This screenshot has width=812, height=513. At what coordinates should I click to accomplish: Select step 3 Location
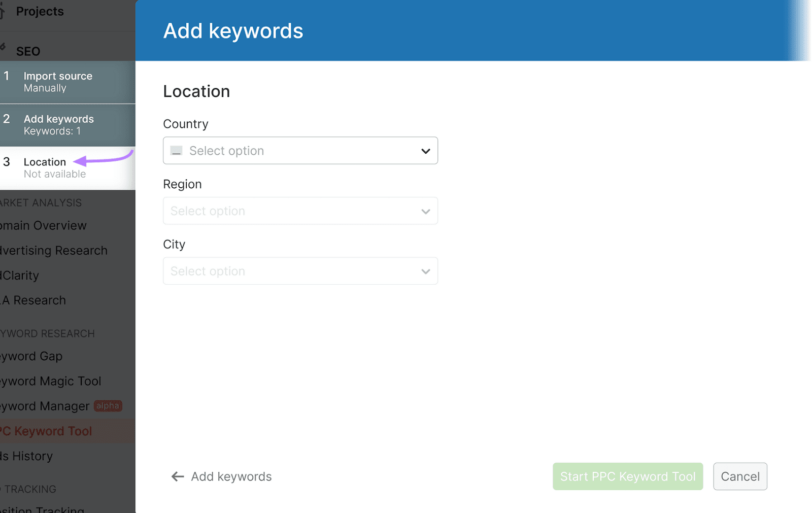click(45, 167)
